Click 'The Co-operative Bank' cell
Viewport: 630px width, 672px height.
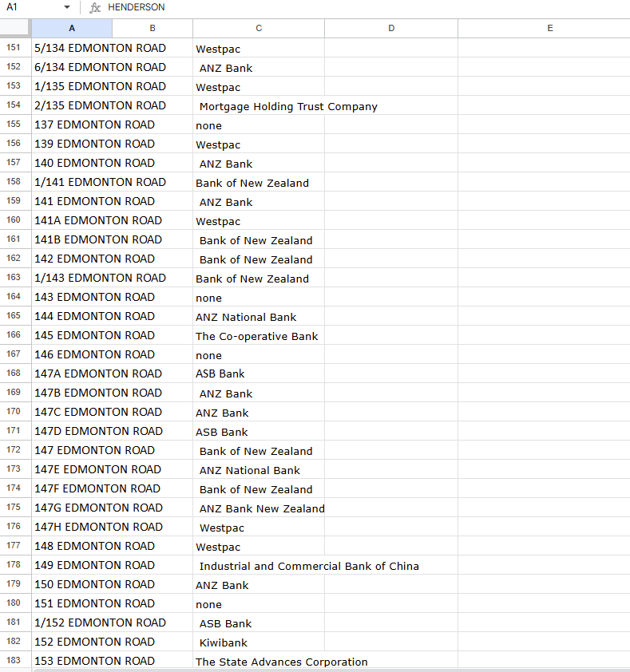(259, 337)
